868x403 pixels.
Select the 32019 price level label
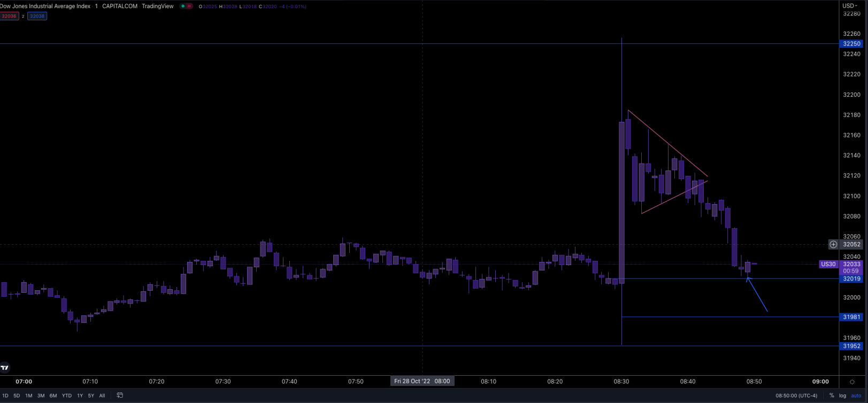851,278
